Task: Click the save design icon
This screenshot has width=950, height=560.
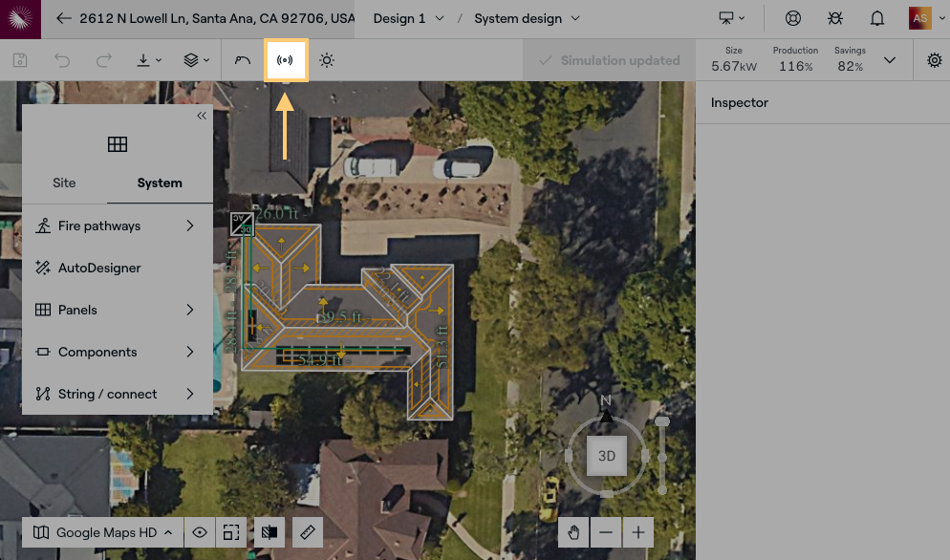Action: click(x=19, y=59)
